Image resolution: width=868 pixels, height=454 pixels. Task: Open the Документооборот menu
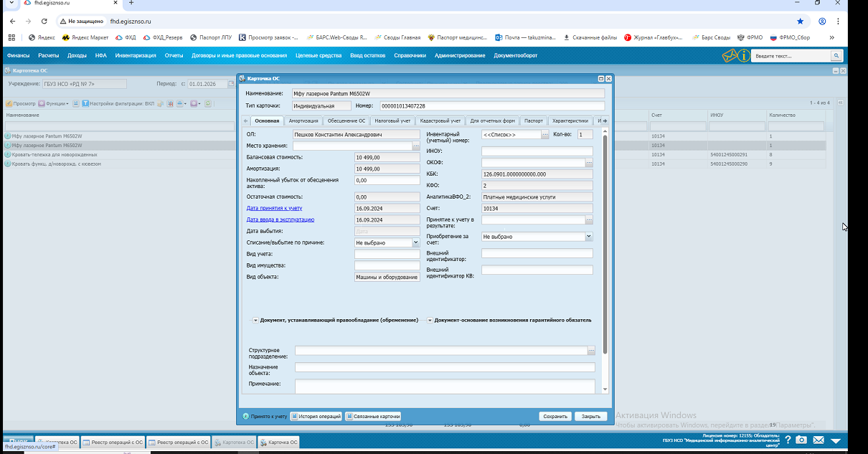click(x=516, y=55)
